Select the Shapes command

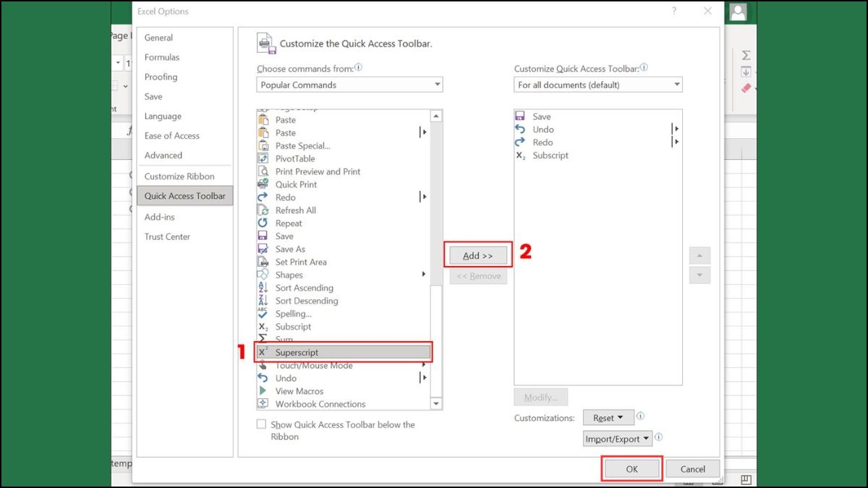click(x=343, y=275)
